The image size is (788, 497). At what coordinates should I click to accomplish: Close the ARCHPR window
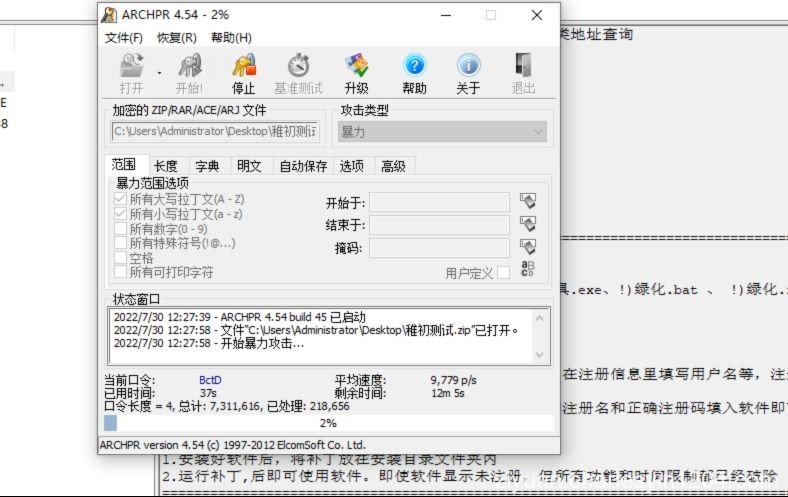[x=537, y=16]
